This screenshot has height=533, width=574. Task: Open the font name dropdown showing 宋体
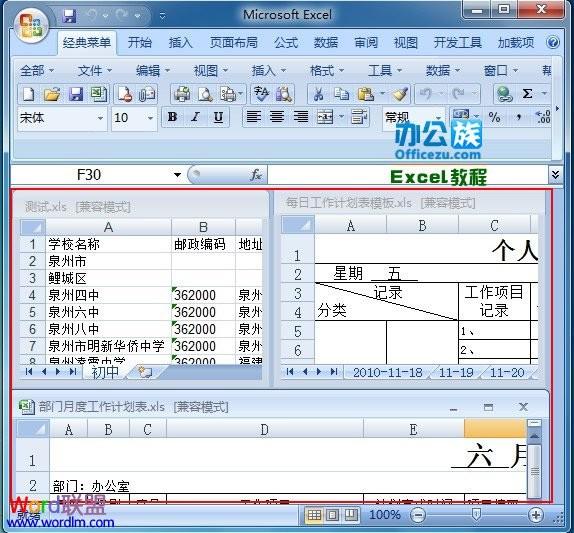100,118
